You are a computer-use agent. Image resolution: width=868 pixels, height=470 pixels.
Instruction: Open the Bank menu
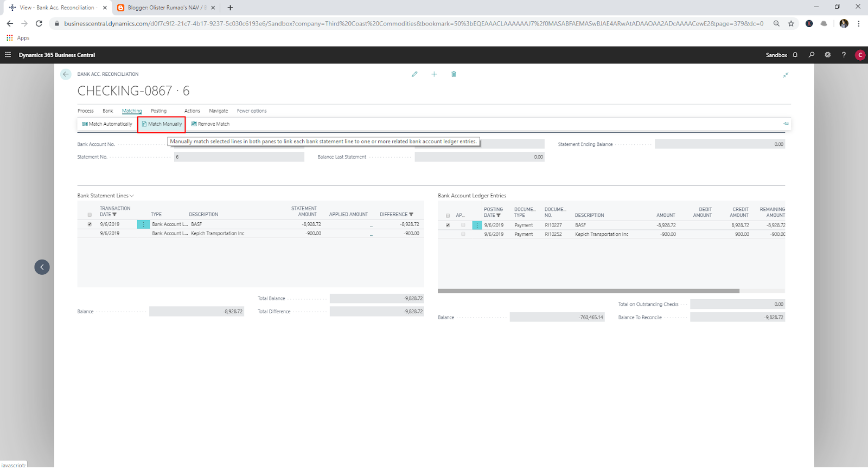pyautogui.click(x=108, y=111)
